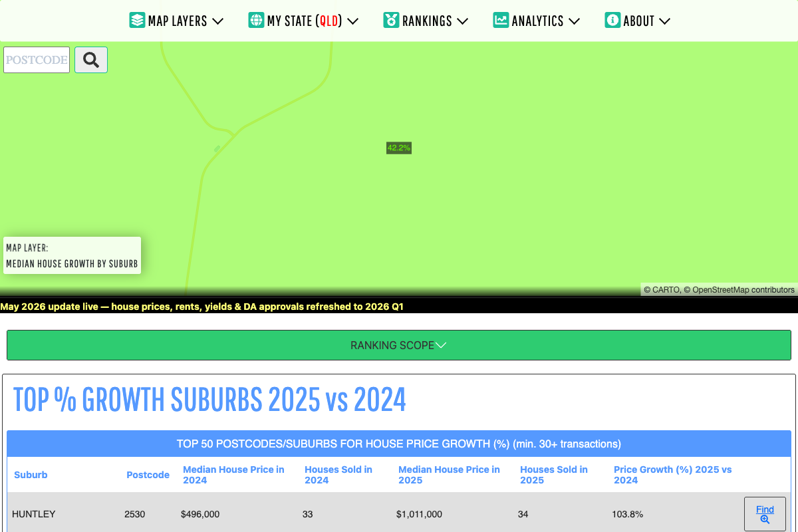Open the Rankings menu
Screen dimensions: 798x532
click(426, 21)
